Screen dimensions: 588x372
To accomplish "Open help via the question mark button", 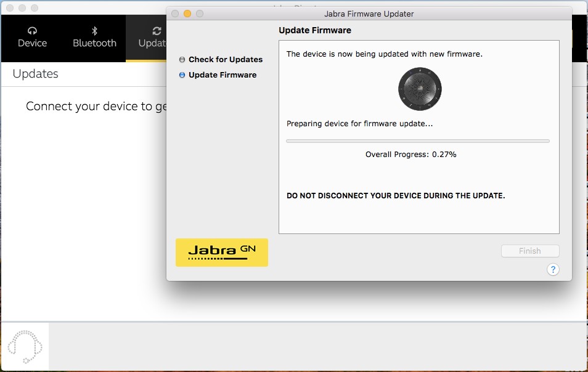I will pos(553,269).
